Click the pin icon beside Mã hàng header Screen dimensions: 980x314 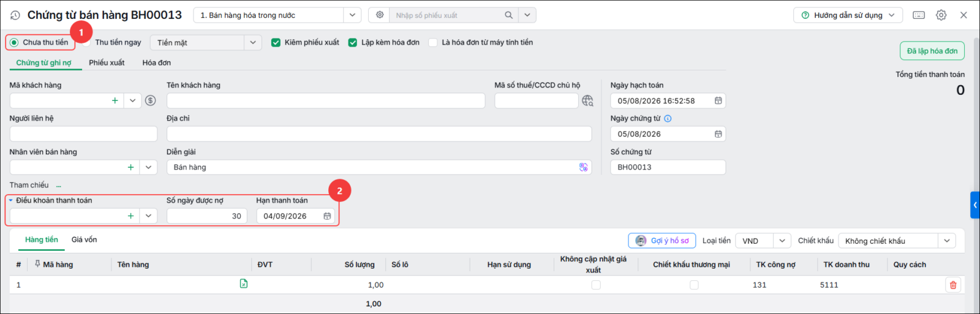pyautogui.click(x=37, y=264)
